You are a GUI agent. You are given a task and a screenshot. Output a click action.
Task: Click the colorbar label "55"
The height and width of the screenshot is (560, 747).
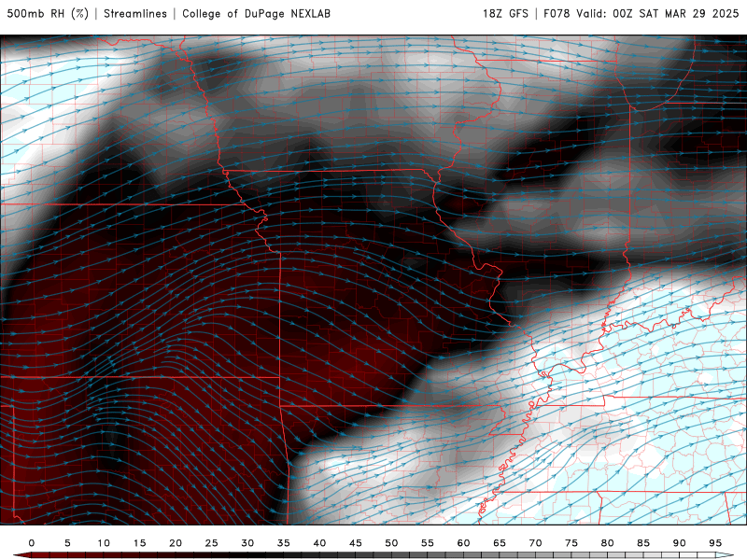428,543
